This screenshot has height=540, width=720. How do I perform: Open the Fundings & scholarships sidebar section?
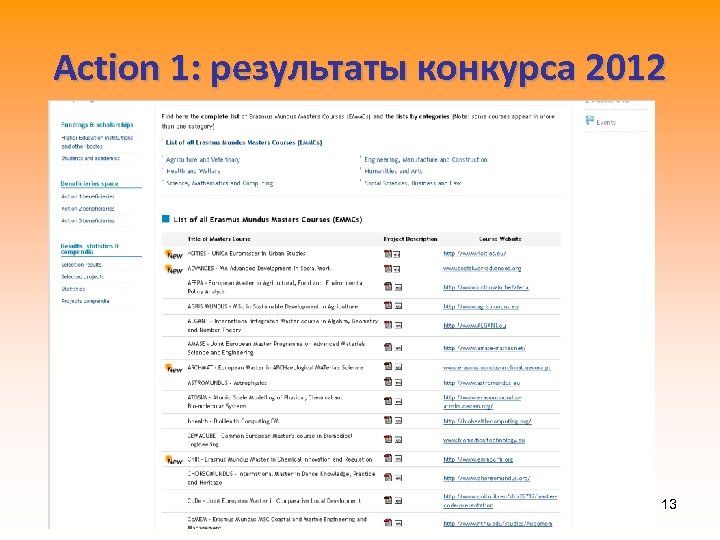pyautogui.click(x=97, y=124)
